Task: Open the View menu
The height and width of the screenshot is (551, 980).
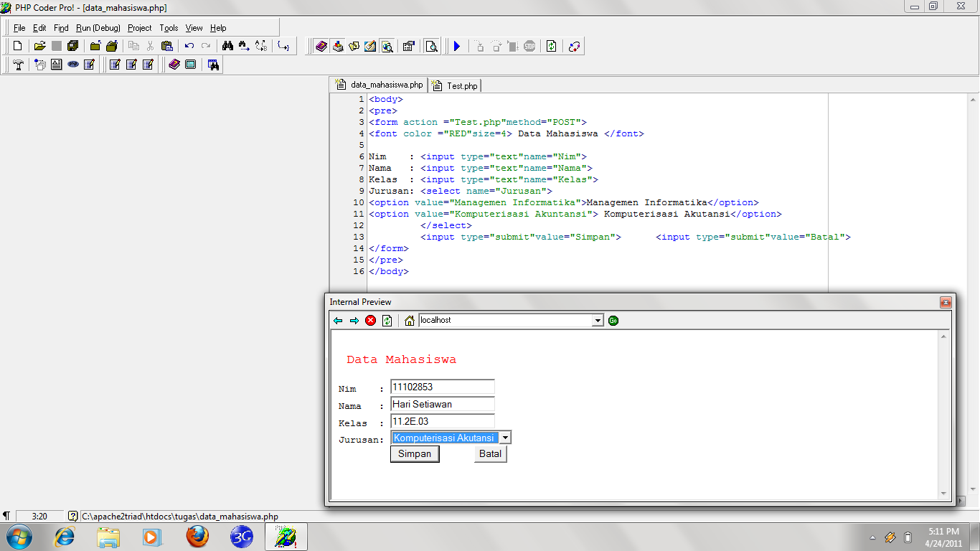Action: coord(194,28)
